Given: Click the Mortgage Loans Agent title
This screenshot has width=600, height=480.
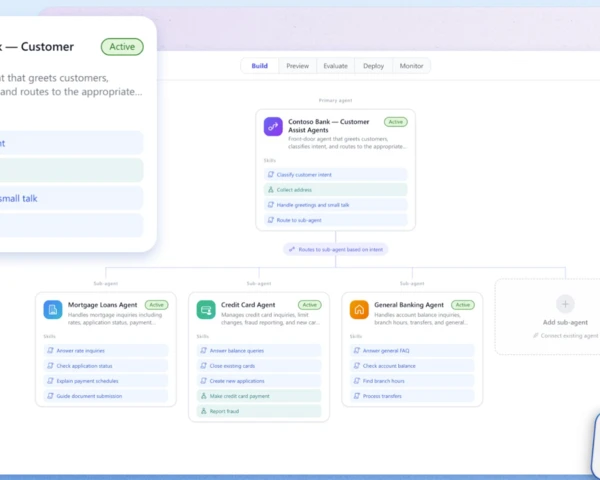Looking at the screenshot, I should (x=103, y=305).
